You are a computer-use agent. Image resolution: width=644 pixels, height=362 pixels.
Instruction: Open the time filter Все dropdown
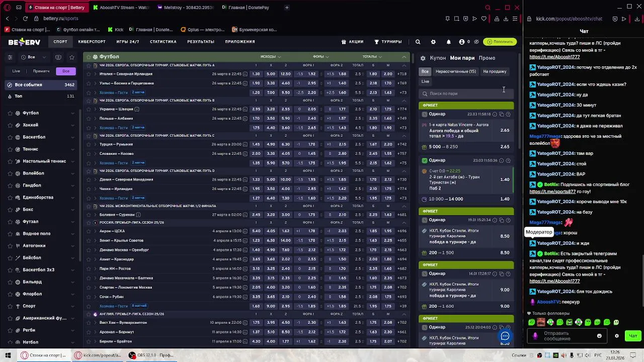point(34,57)
